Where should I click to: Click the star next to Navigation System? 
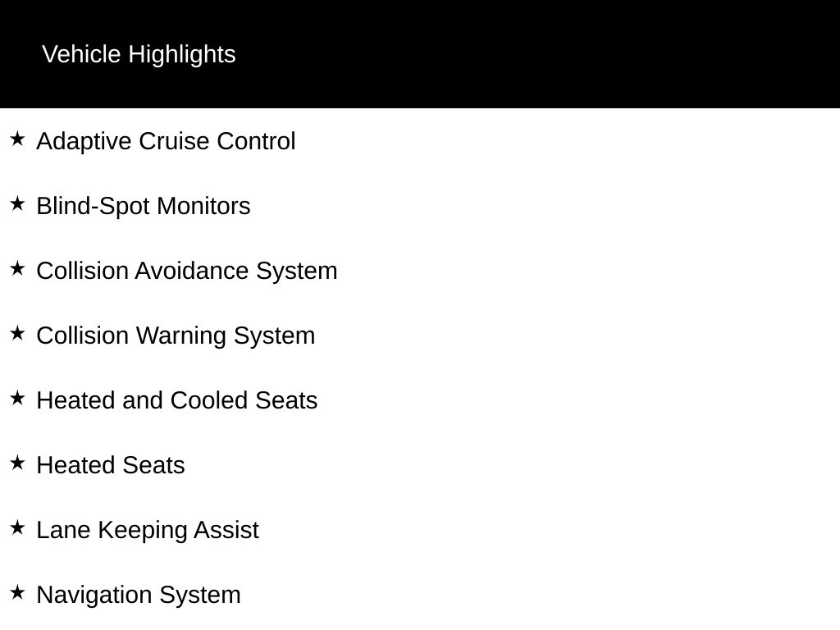click(x=17, y=592)
